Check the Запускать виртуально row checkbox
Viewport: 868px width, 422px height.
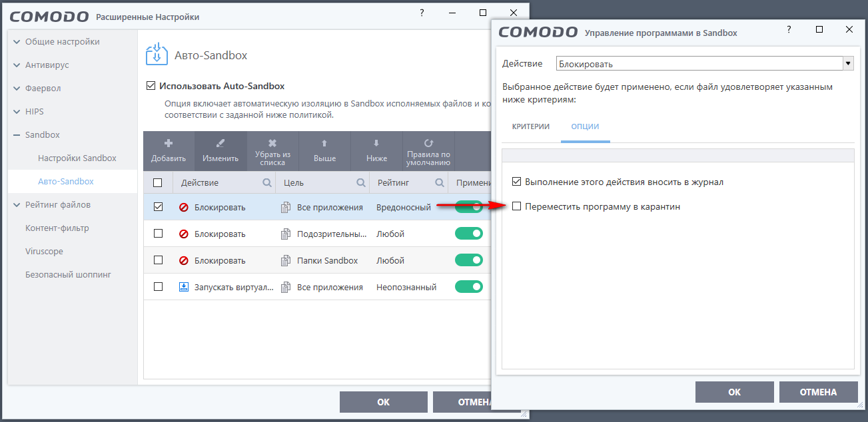158,287
